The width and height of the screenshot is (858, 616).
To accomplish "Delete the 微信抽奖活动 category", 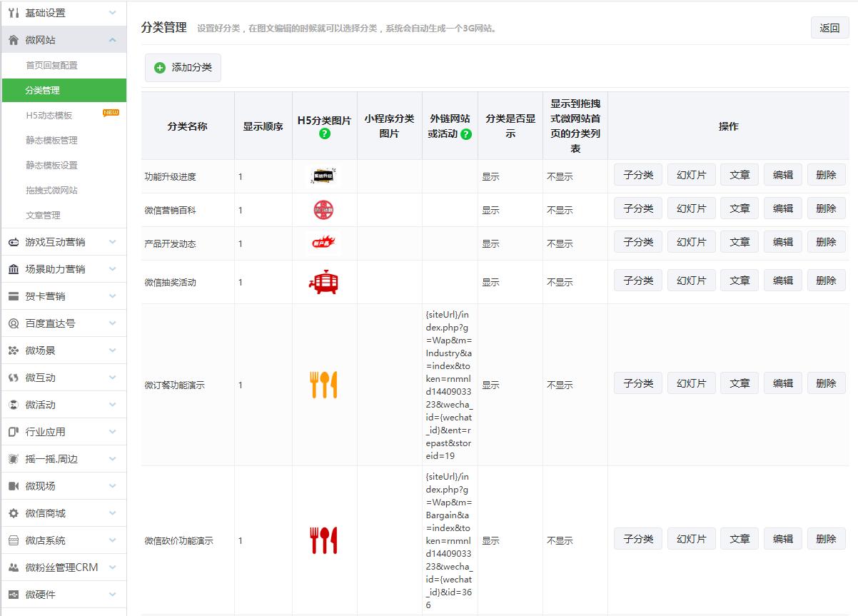I will click(826, 281).
